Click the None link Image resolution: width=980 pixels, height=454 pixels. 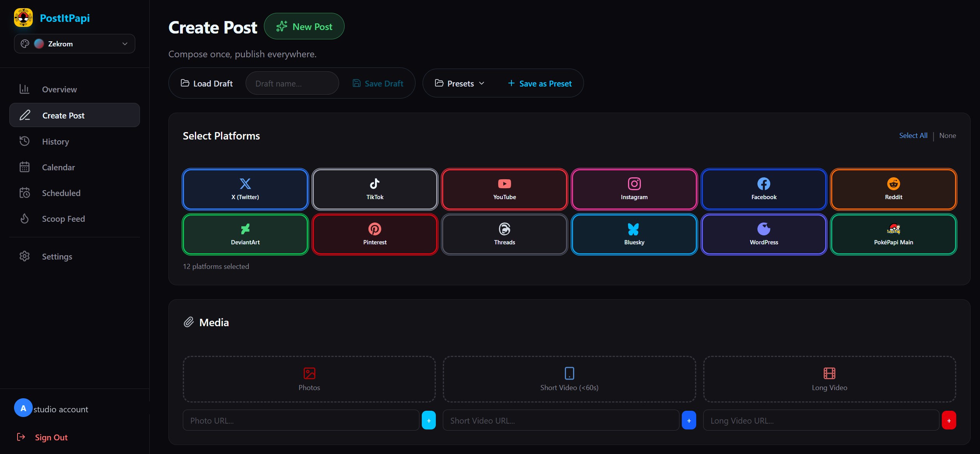coord(947,135)
